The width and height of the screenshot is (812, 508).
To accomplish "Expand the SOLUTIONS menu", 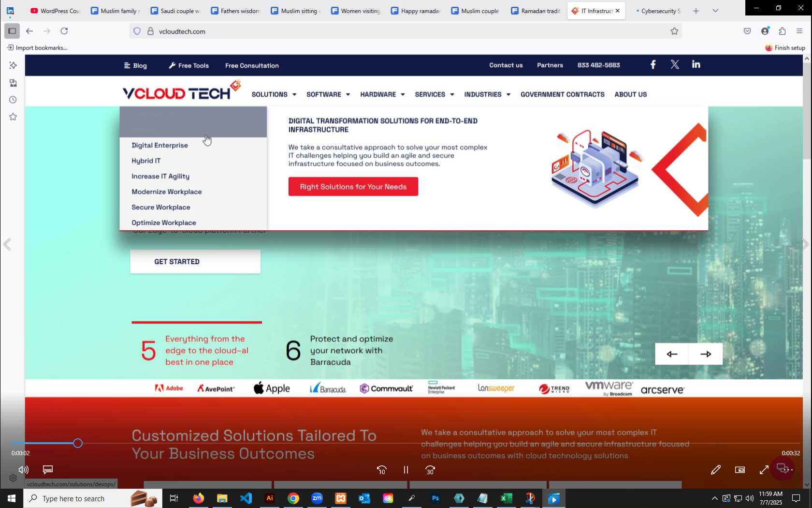I will [274, 94].
